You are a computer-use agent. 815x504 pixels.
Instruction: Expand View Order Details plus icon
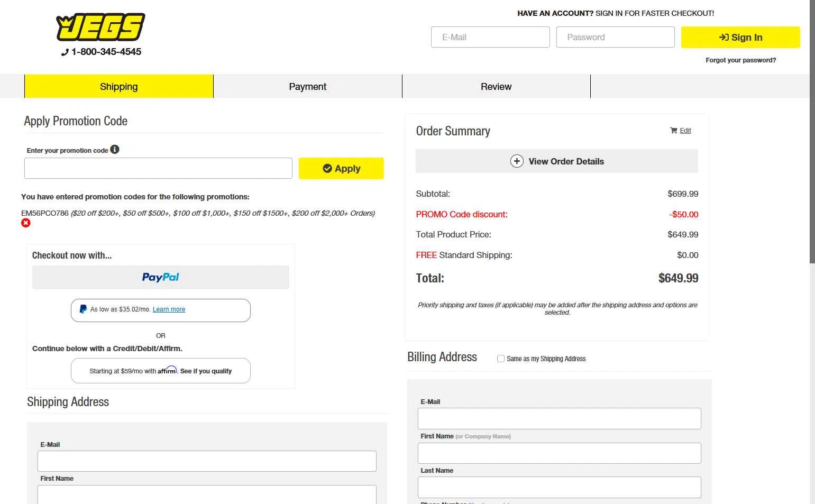tap(517, 161)
